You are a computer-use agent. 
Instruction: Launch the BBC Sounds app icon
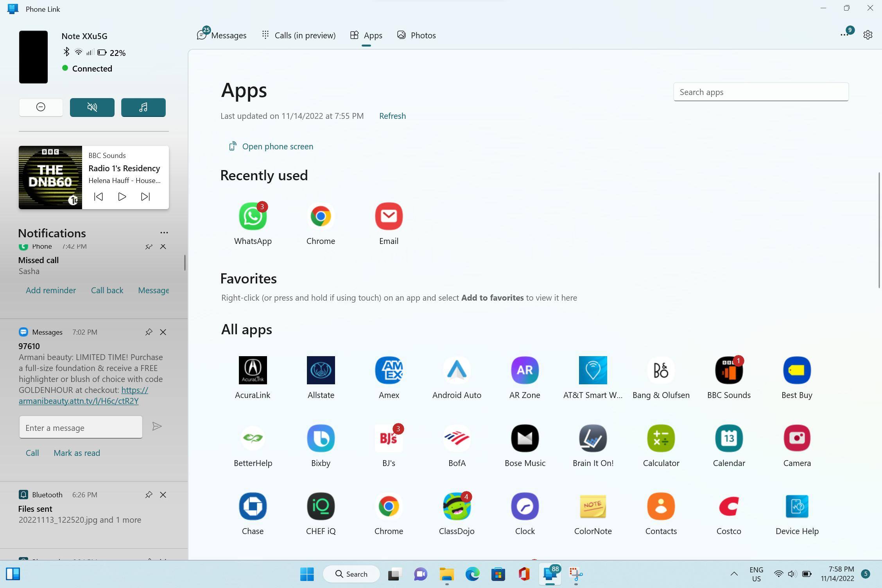click(x=728, y=370)
